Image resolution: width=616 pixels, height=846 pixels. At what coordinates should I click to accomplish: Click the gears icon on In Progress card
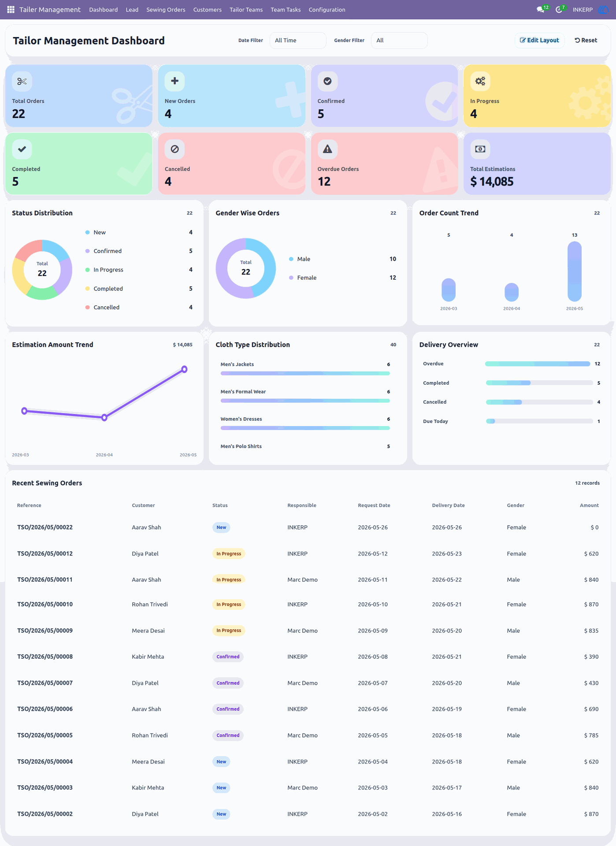[x=480, y=81]
